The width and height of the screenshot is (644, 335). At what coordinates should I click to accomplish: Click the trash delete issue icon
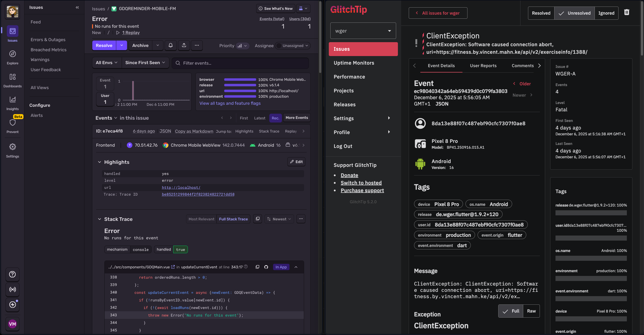point(627,13)
